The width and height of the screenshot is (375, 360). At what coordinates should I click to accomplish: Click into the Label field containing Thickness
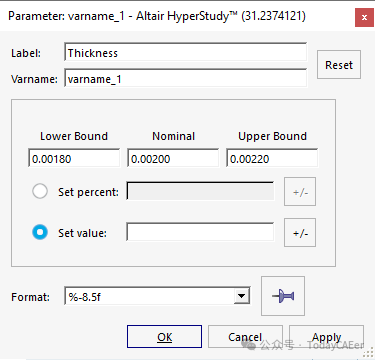pos(185,52)
